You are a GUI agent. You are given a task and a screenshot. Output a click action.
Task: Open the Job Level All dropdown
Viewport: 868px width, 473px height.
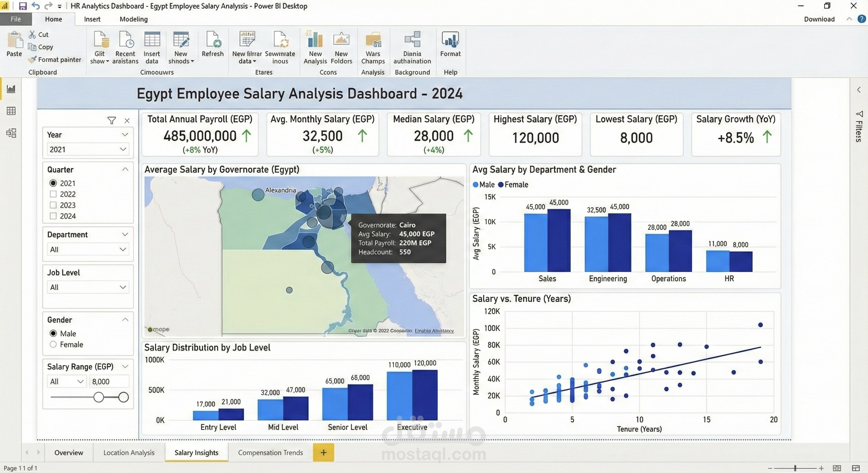88,287
